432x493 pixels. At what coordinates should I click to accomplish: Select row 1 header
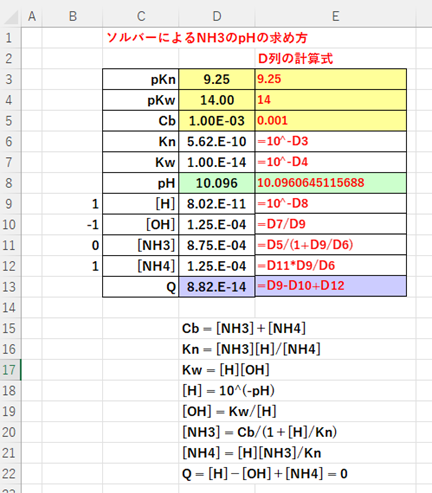(9, 38)
